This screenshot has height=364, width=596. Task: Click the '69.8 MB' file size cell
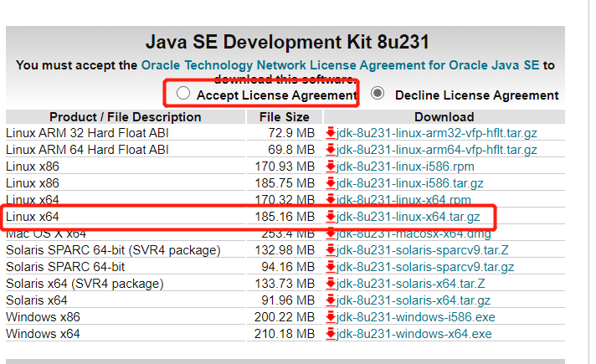click(291, 150)
